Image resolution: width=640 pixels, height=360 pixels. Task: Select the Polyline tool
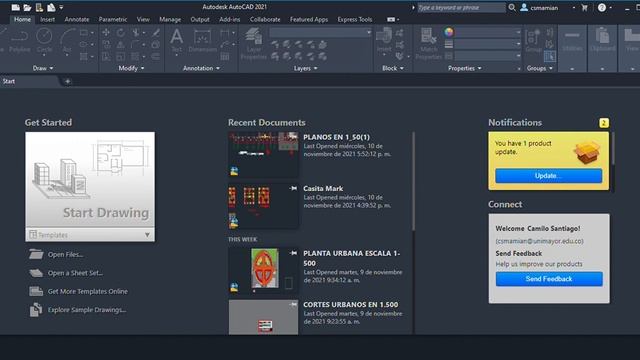coord(19,41)
